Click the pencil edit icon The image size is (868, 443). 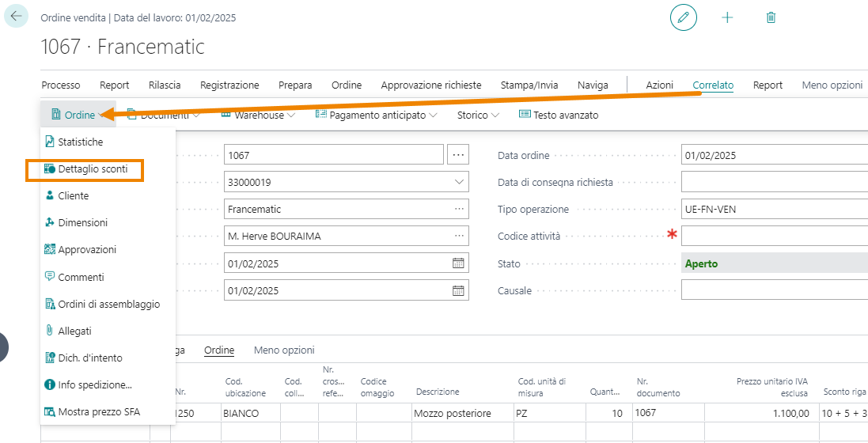[x=684, y=17]
